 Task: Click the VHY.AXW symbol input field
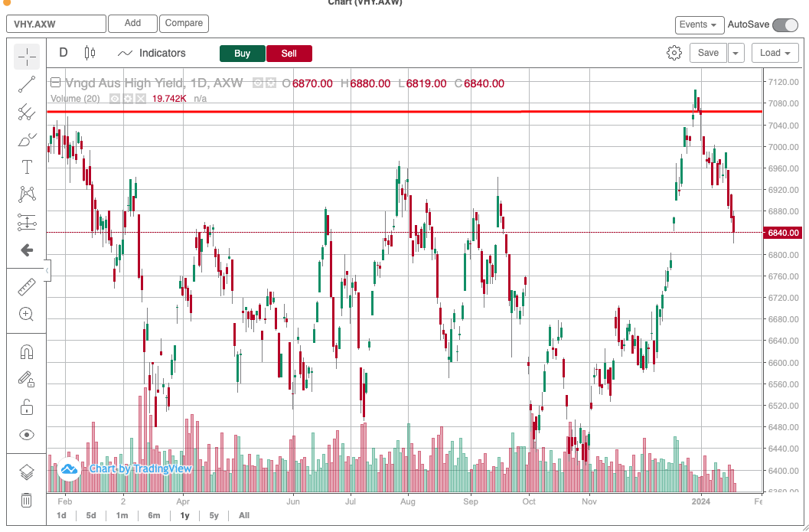[56, 24]
